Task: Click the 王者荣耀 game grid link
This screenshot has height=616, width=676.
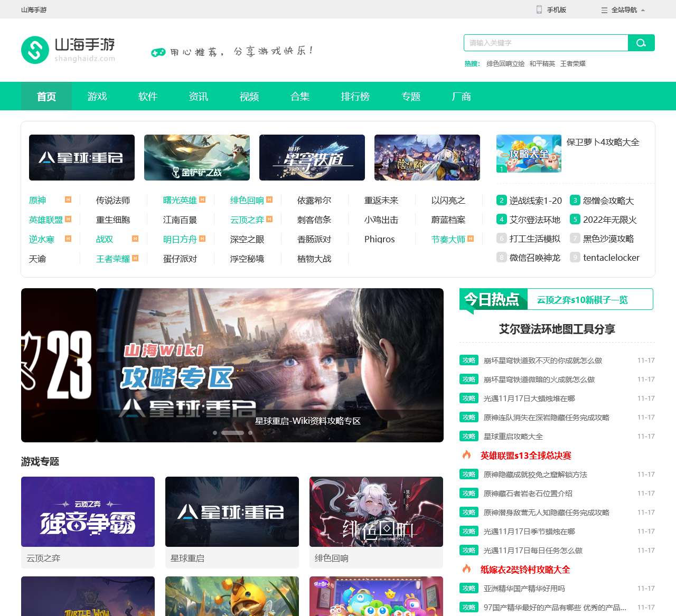Action: pyautogui.click(x=113, y=259)
